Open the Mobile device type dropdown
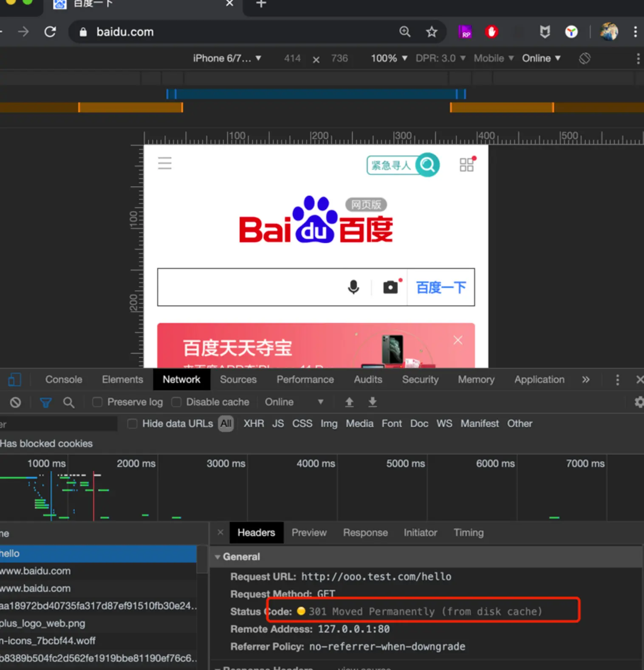644x670 pixels. point(494,58)
